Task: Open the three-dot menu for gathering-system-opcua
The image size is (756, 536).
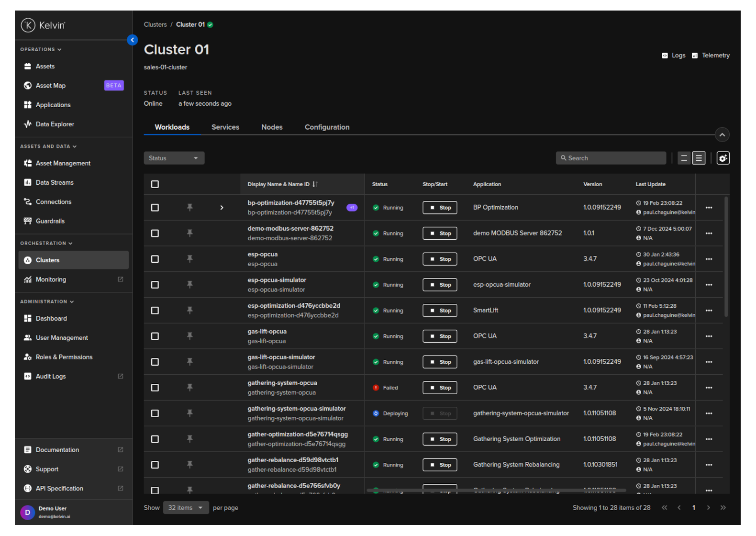Action: click(x=709, y=388)
